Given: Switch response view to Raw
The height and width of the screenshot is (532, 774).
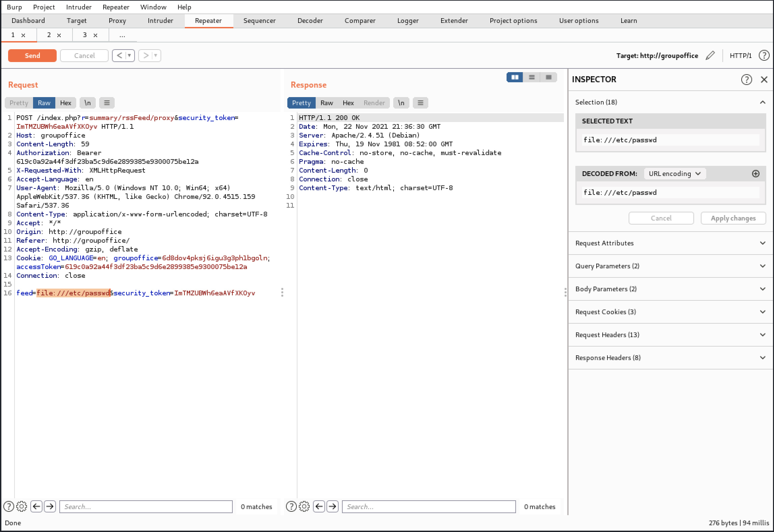Looking at the screenshot, I should click(x=326, y=103).
